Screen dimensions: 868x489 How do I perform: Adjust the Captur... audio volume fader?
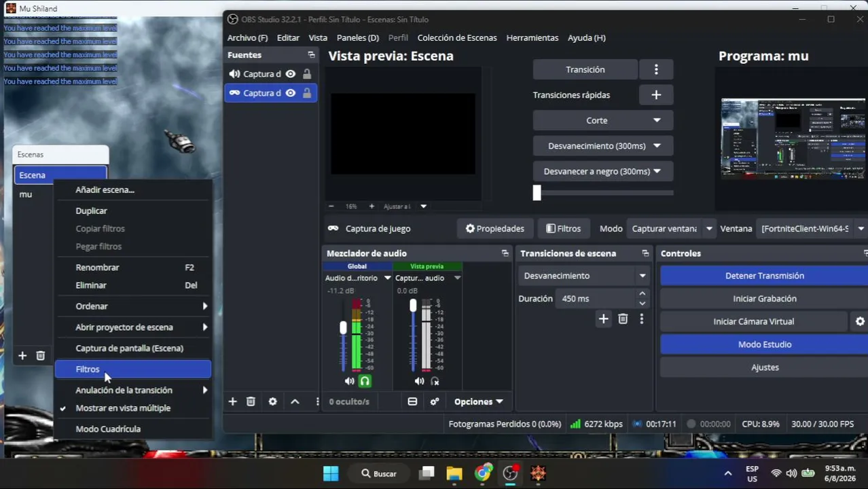[413, 306]
